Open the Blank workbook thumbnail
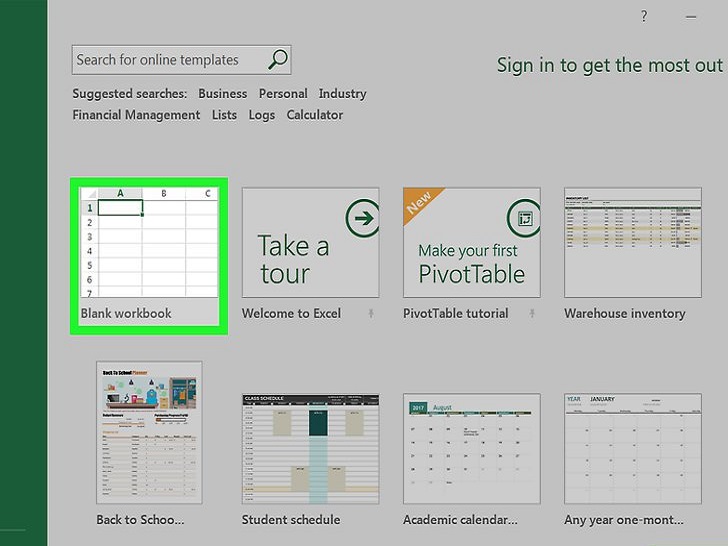Image resolution: width=728 pixels, height=546 pixels. point(149,242)
